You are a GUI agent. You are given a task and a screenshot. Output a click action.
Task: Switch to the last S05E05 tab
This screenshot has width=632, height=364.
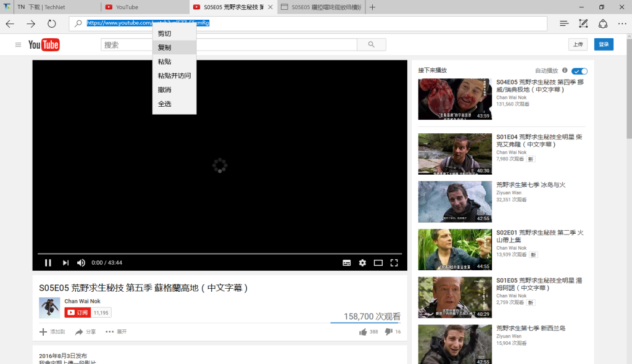(321, 7)
